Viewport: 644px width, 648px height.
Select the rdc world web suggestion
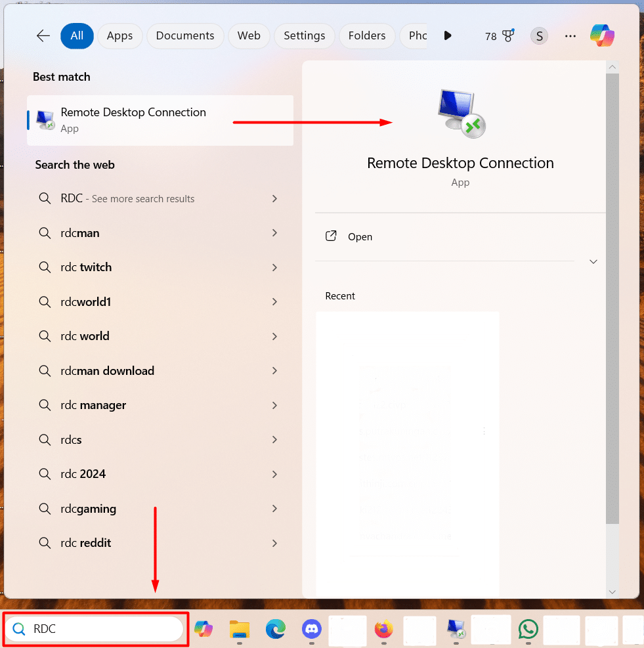pyautogui.click(x=160, y=336)
